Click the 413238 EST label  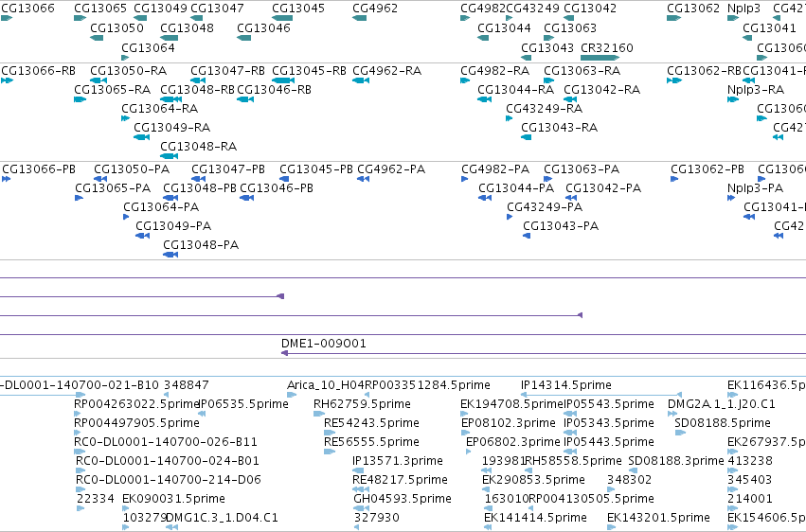point(750,461)
